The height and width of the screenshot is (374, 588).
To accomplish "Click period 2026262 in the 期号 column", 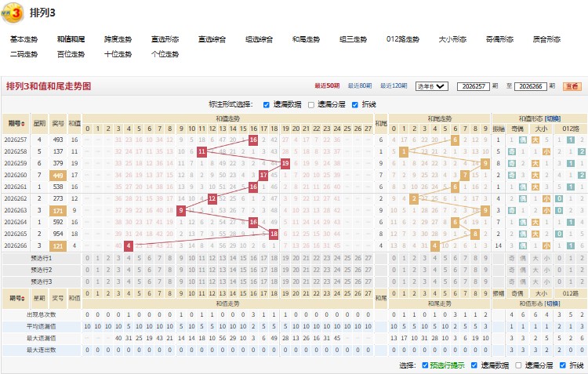I will 16,198.
